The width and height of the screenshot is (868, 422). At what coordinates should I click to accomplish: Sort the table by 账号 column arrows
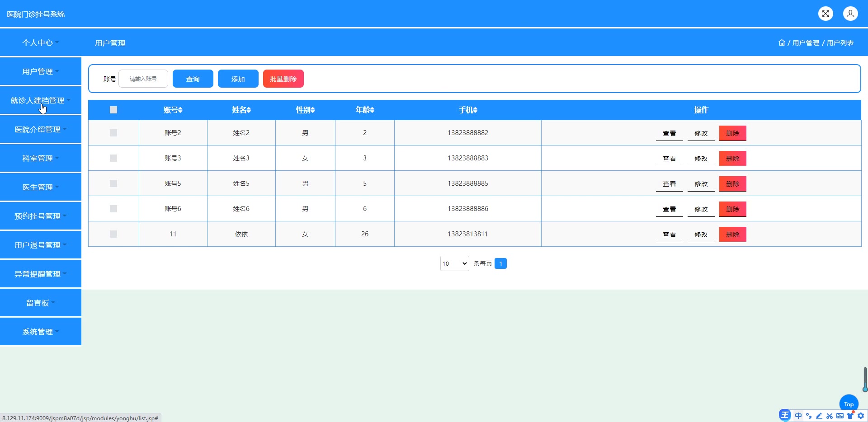pyautogui.click(x=180, y=110)
